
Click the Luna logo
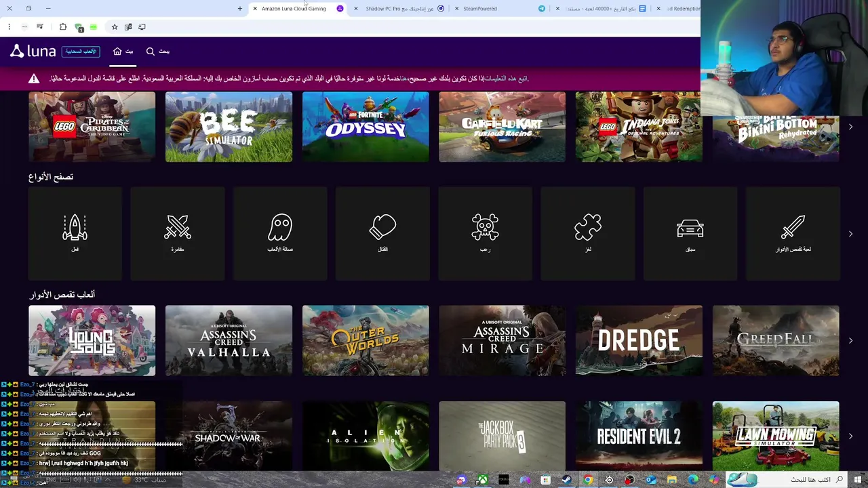[x=33, y=52]
